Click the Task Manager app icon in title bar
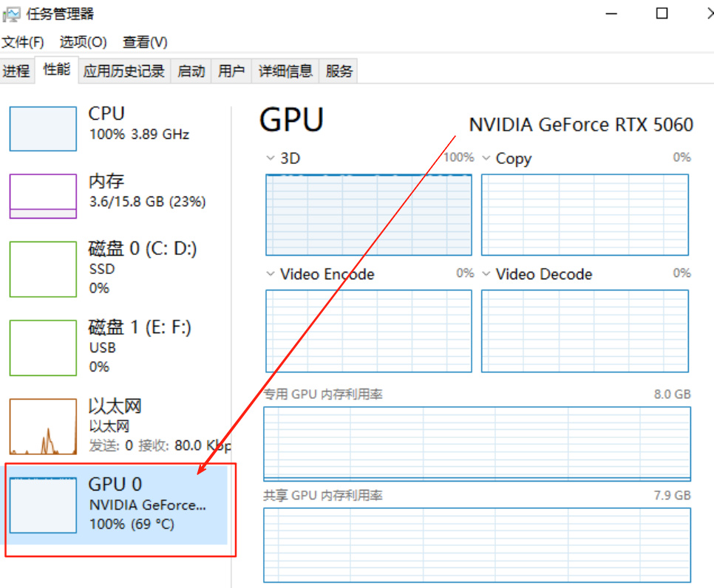714x588 pixels. click(12, 14)
